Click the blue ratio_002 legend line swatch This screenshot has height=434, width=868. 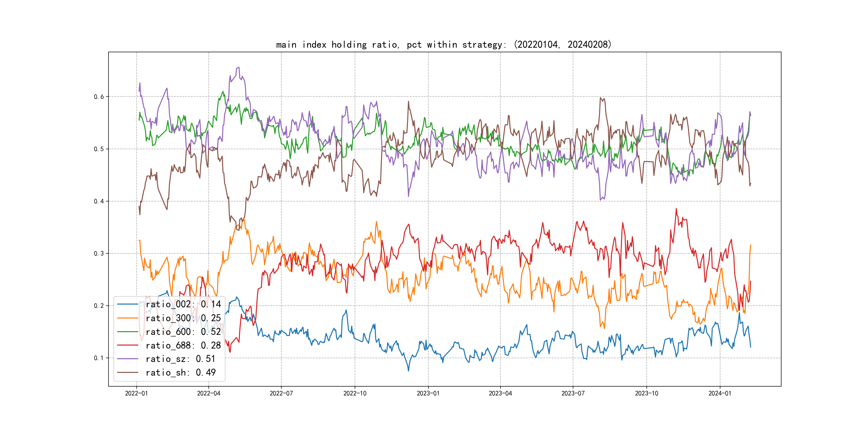click(x=128, y=304)
